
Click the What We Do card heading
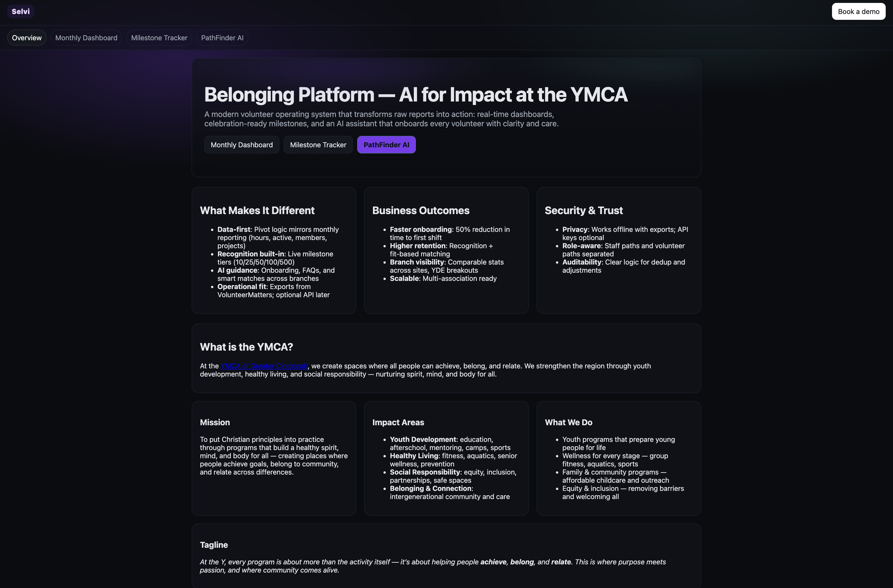[x=568, y=422]
